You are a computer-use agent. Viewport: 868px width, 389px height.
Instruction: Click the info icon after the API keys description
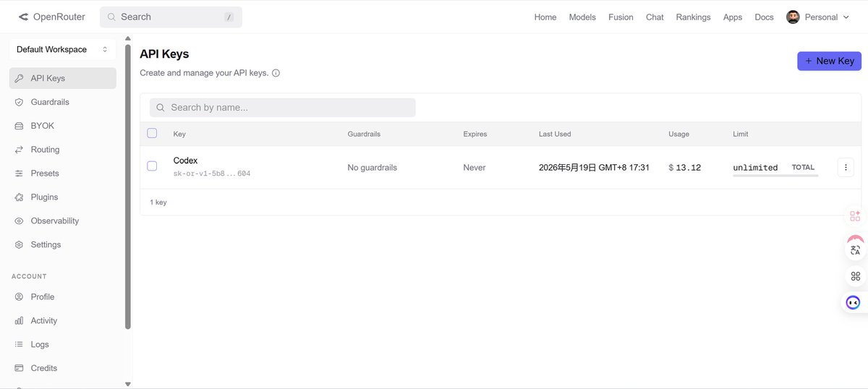[276, 73]
